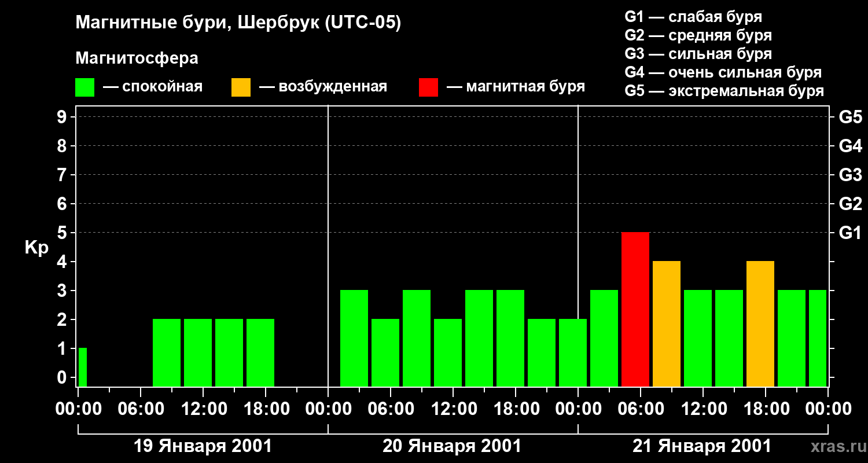Click the '06:00' time label for 21 January
Viewport: 868px width, 463px height.
(x=641, y=409)
